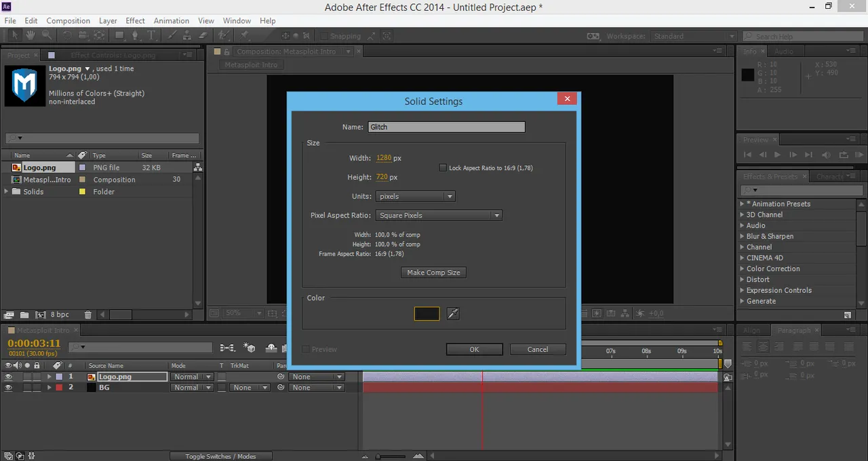Select the Rectangle shape tool
The width and height of the screenshot is (868, 461).
[119, 35]
